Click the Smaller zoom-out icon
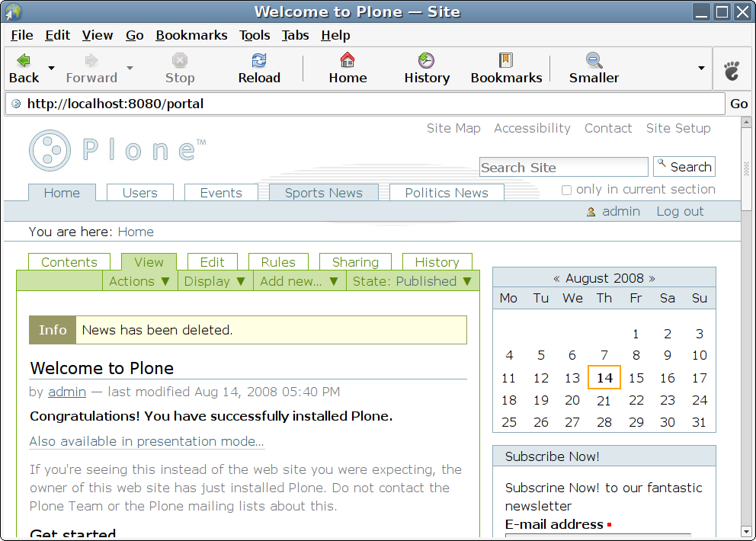This screenshot has height=541, width=756. 594,61
